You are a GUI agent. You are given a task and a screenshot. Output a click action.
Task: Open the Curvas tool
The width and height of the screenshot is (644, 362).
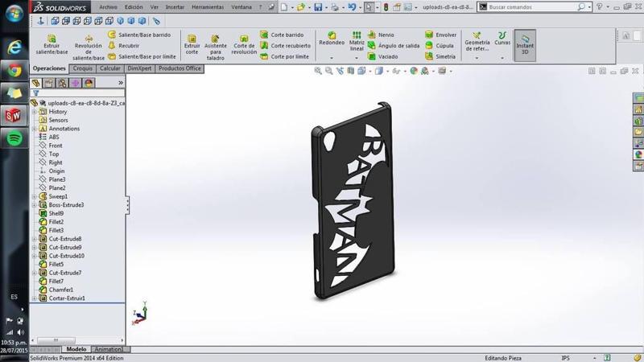[x=502, y=39]
